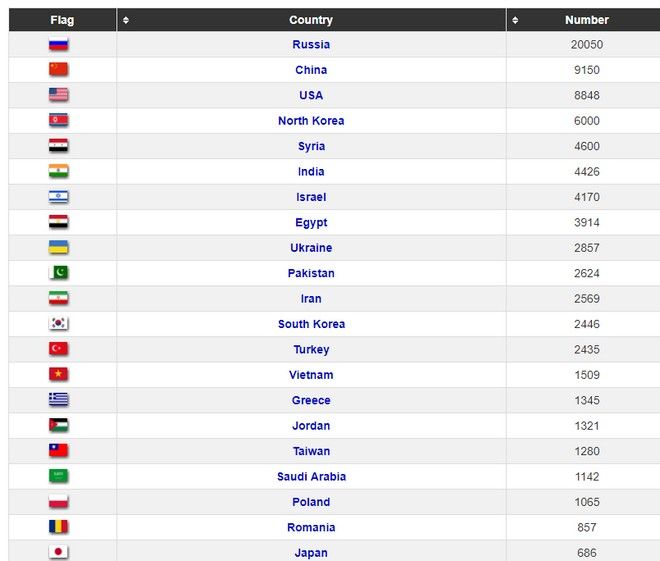Click the India flag icon

pyautogui.click(x=59, y=172)
